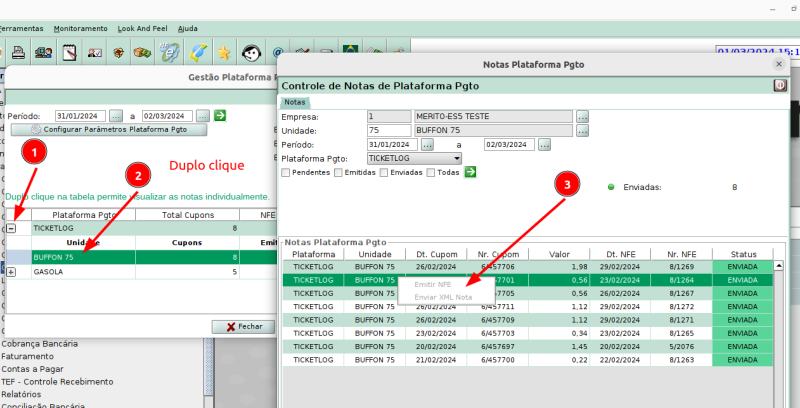800x408 pixels.
Task: Check the Emitidas filter checkbox
Action: tap(337, 172)
